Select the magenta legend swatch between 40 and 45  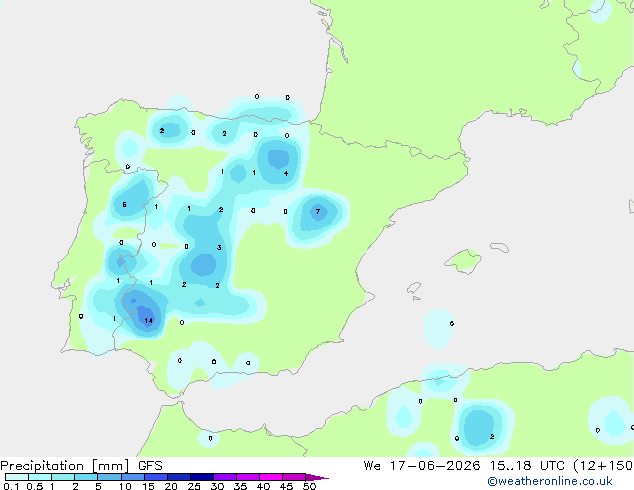(271, 477)
